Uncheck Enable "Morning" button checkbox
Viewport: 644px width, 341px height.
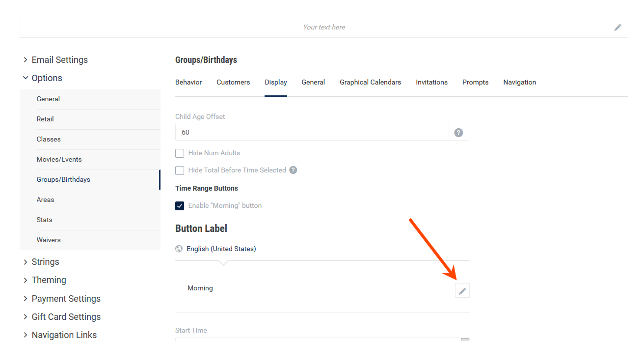pyautogui.click(x=180, y=206)
